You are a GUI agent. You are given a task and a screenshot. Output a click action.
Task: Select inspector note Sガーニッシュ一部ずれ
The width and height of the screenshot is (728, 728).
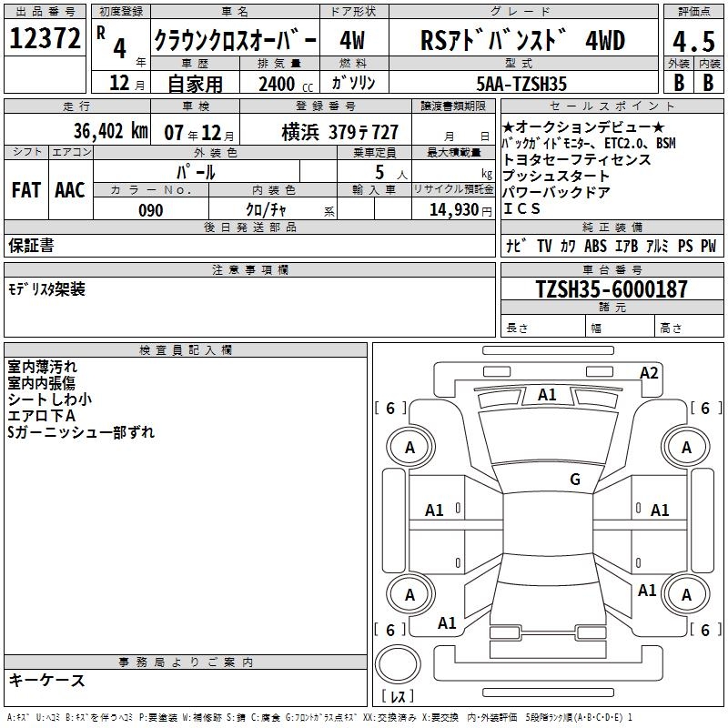(x=81, y=432)
